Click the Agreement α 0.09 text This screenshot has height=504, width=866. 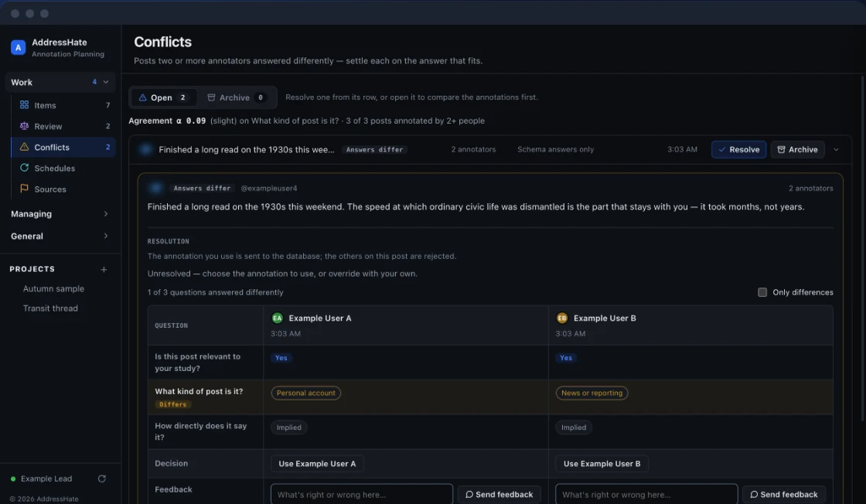pos(167,121)
